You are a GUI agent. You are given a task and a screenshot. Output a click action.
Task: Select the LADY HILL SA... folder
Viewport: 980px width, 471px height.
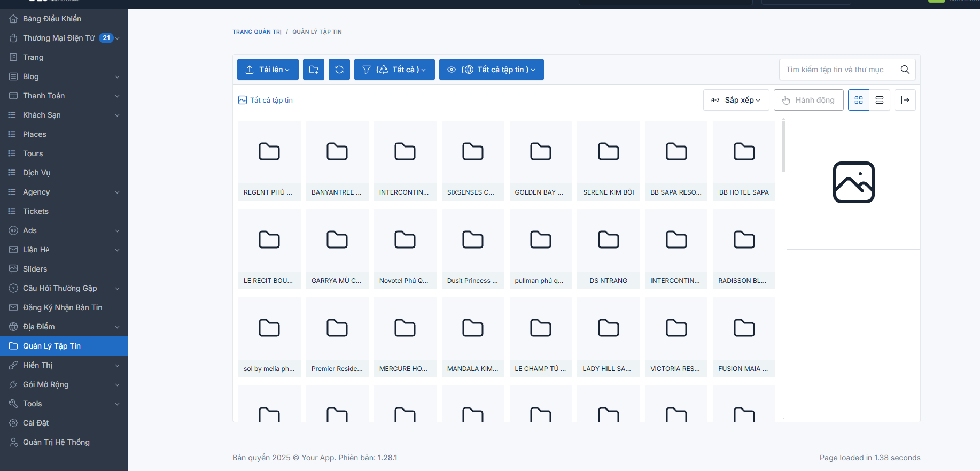[x=609, y=337]
